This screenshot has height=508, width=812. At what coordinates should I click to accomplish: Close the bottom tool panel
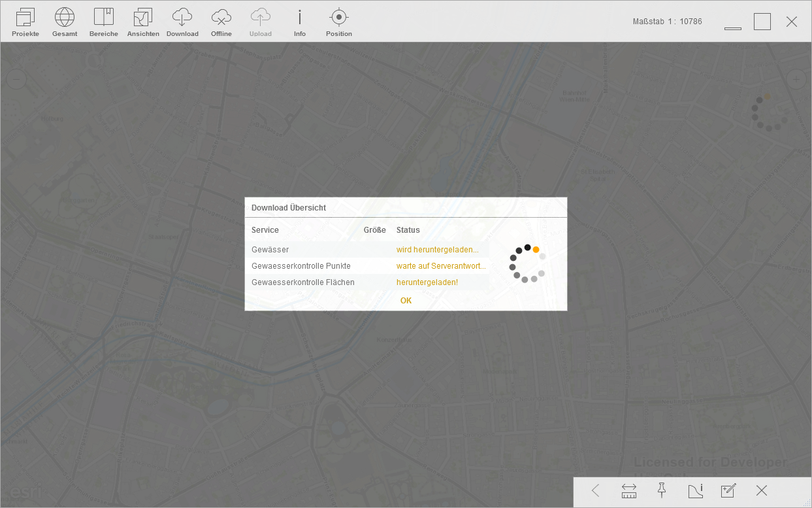pos(762,491)
